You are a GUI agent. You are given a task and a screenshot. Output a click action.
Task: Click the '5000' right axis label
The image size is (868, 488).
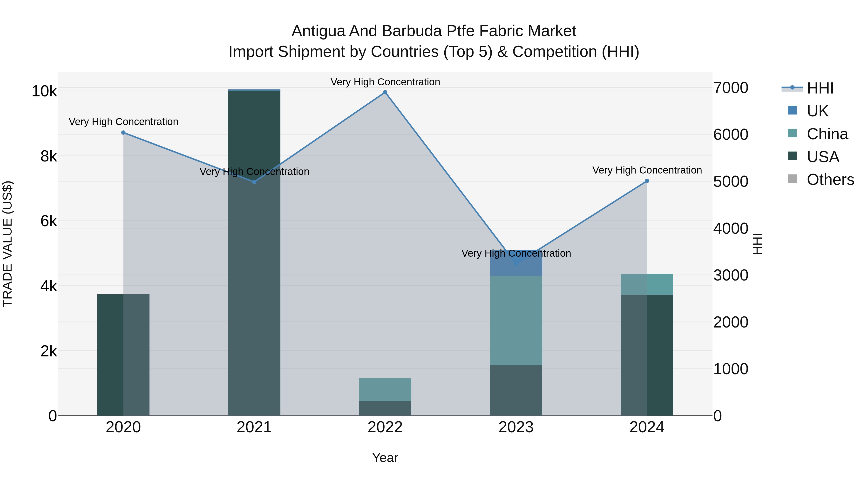[x=731, y=181]
